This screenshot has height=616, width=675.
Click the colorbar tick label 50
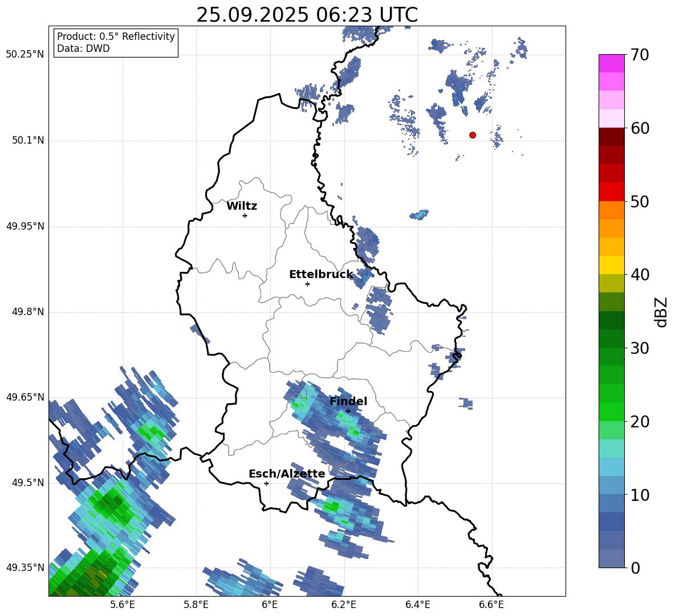click(640, 201)
